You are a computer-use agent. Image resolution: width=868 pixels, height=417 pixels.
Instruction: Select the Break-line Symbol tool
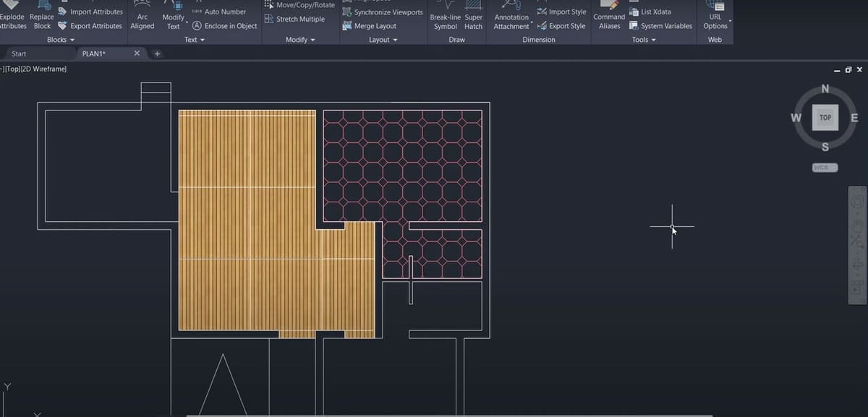click(x=445, y=16)
